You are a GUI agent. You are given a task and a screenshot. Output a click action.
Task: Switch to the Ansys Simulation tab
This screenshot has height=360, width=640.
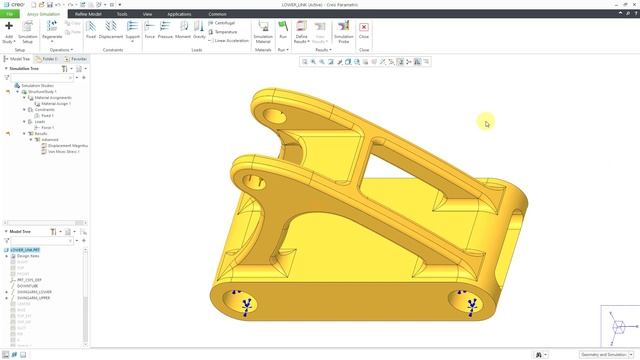43,14
